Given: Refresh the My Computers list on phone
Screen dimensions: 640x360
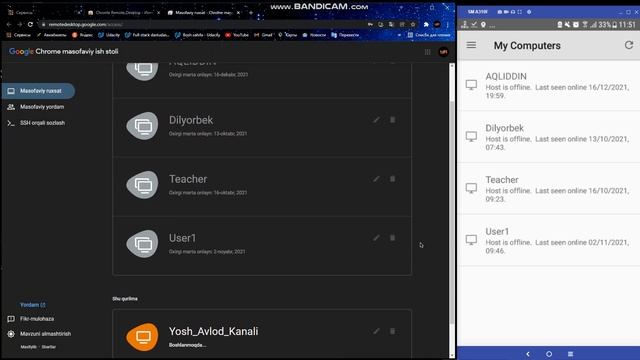Looking at the screenshot, I should [x=629, y=45].
